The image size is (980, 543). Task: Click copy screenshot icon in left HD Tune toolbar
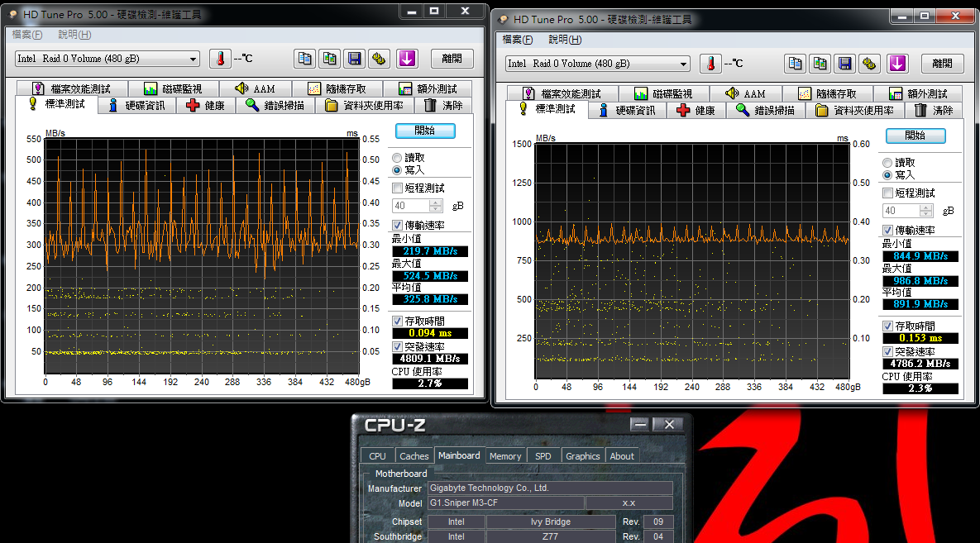coord(329,59)
